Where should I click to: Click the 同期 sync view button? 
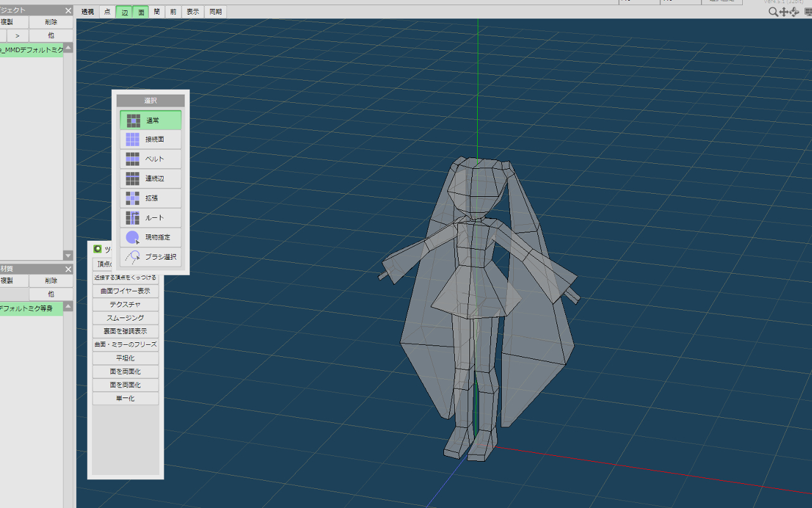tap(216, 11)
